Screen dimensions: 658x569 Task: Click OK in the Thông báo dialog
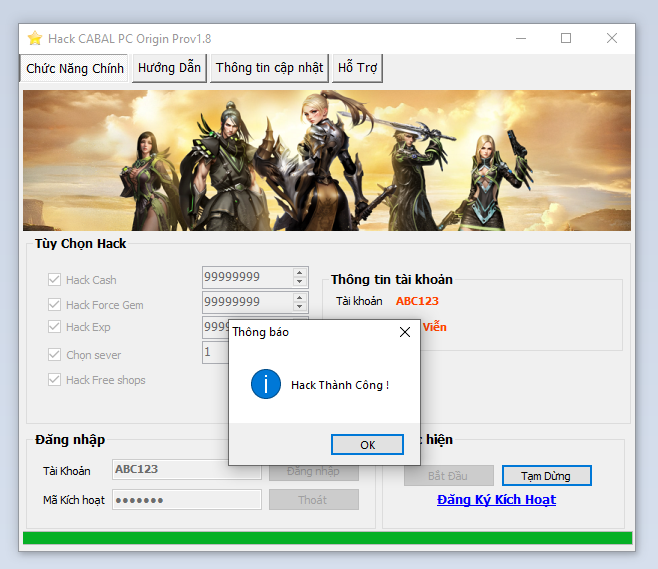click(x=367, y=444)
